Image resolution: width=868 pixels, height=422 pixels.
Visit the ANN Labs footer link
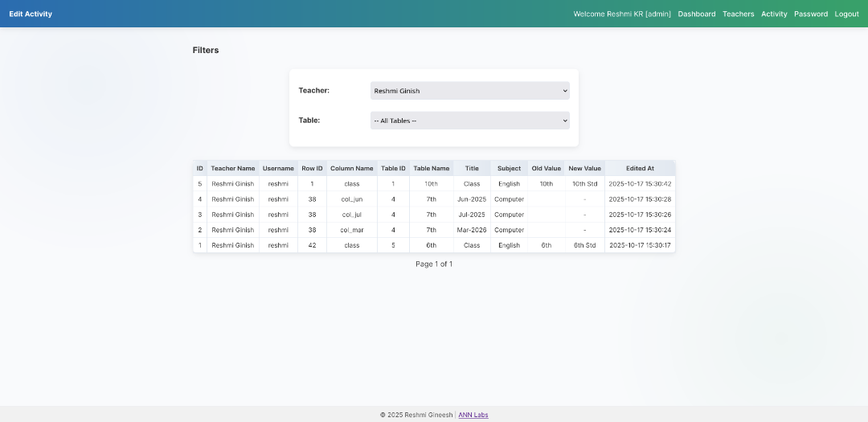pyautogui.click(x=473, y=415)
